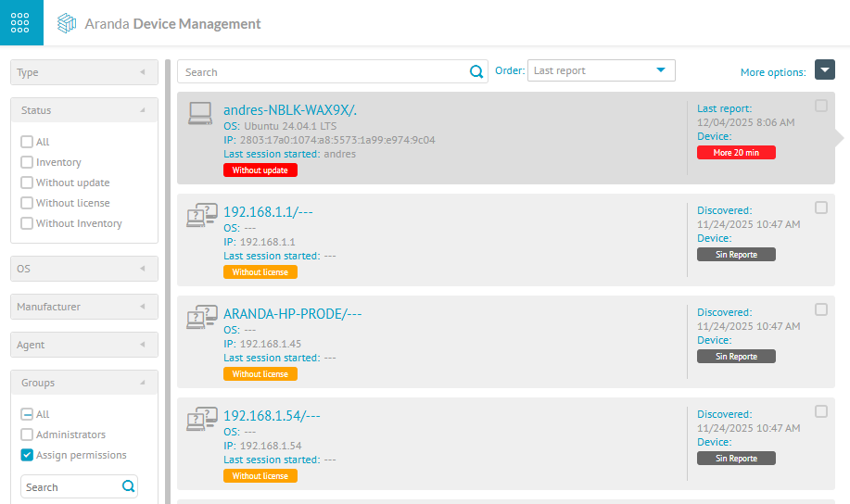The image size is (850, 504).
Task: Uncheck the Assign permissions group checkbox
Action: coord(27,455)
